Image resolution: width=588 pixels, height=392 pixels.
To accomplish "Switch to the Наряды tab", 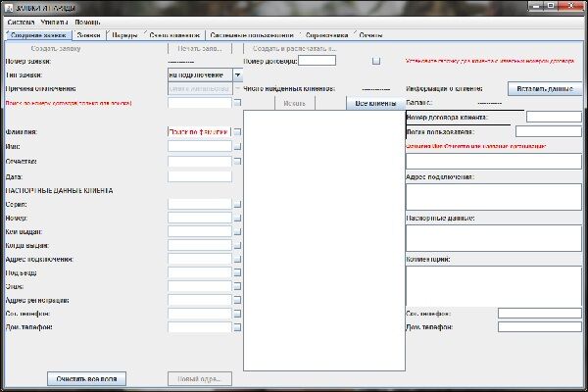I will (x=124, y=35).
